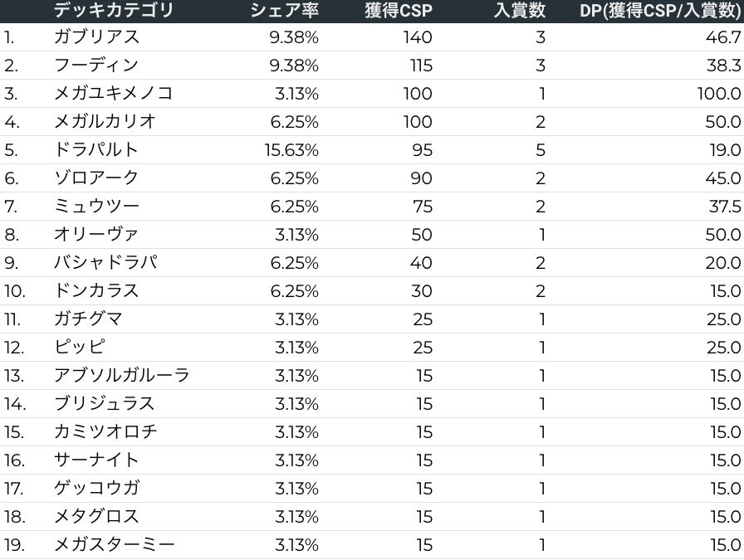Select the バシャドラパ deck name
Image resolution: width=744 pixels, height=560 pixels.
point(105,263)
